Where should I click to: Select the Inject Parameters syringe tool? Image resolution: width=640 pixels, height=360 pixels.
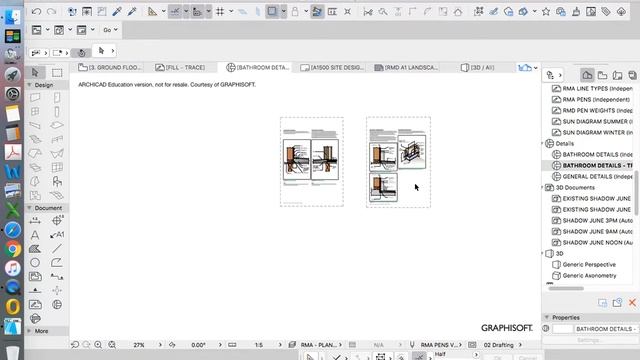131,11
